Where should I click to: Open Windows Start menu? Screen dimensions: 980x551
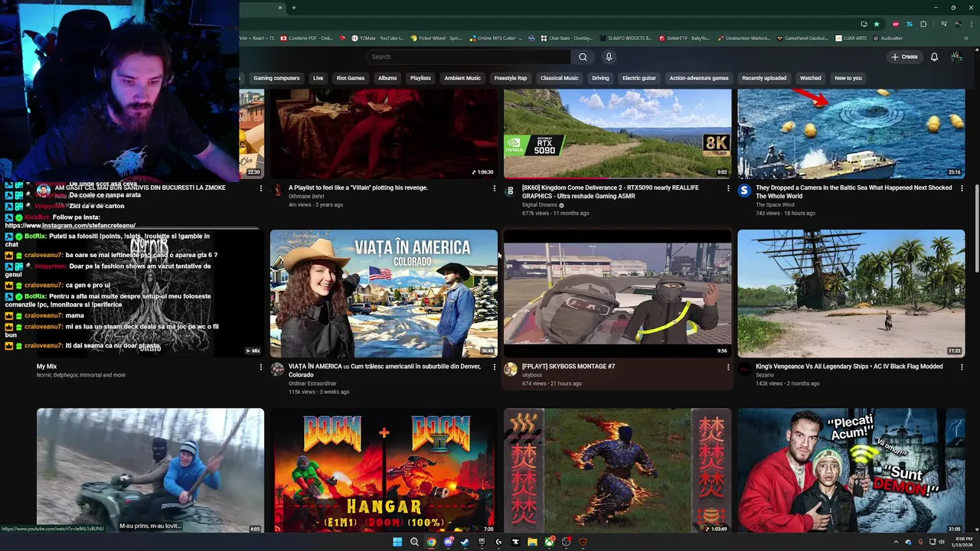pyautogui.click(x=397, y=542)
